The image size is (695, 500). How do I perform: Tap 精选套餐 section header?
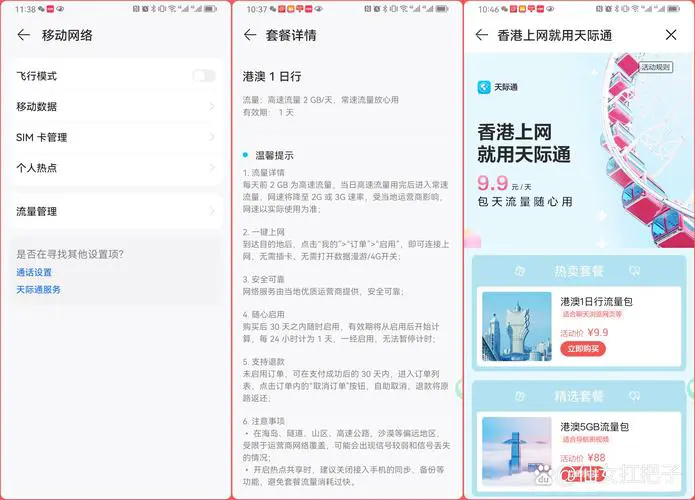(578, 396)
